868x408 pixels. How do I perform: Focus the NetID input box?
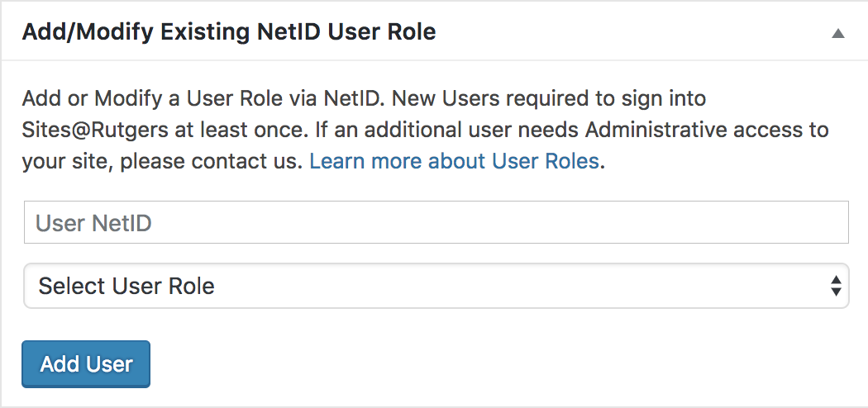point(436,223)
